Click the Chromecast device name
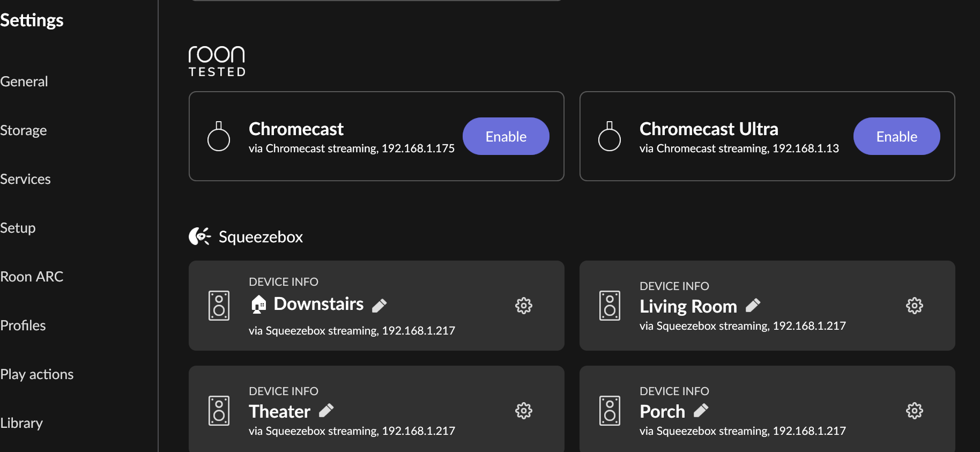The image size is (980, 452). point(296,129)
